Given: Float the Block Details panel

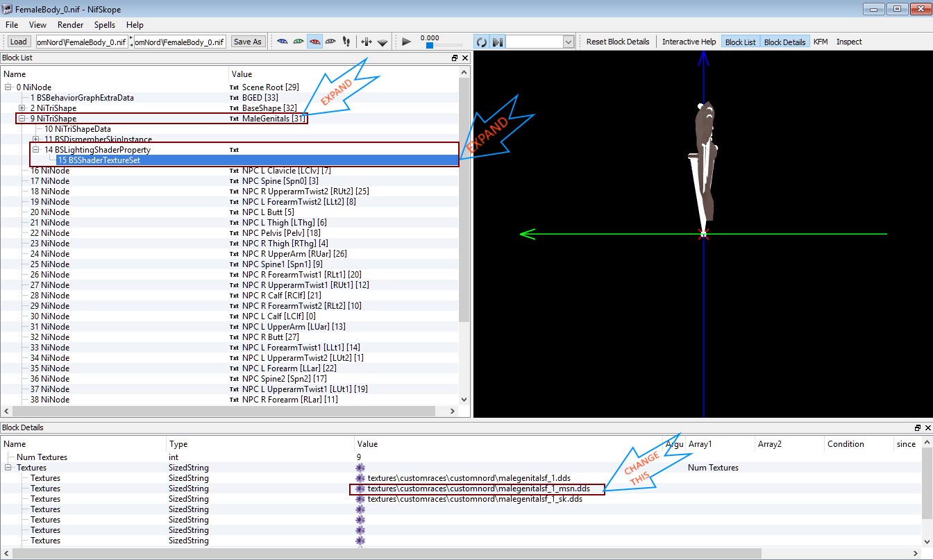Looking at the screenshot, I should [917, 428].
